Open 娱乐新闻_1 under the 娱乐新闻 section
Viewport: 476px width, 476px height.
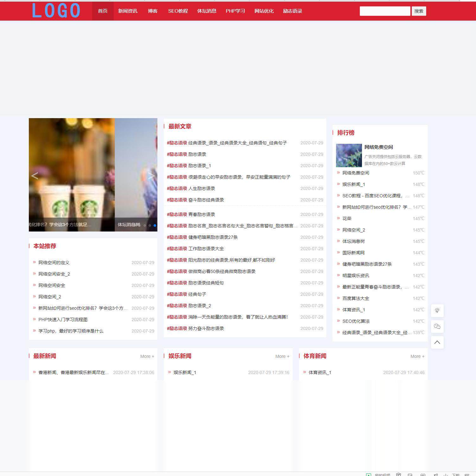[185, 372]
